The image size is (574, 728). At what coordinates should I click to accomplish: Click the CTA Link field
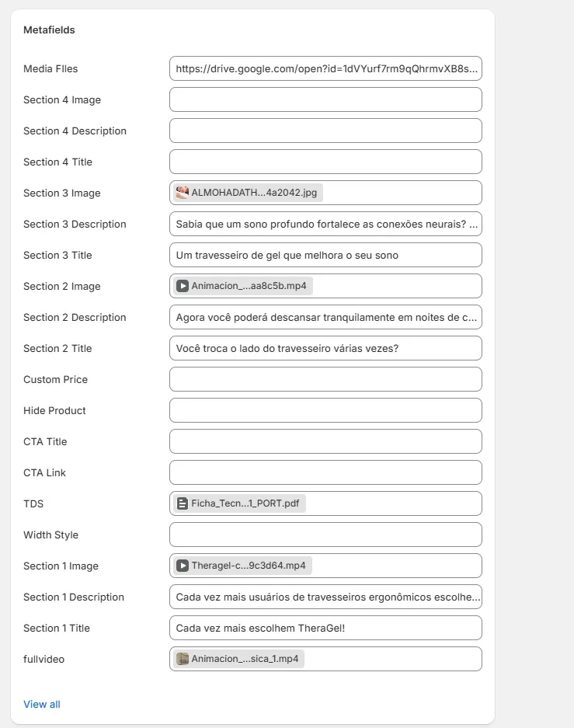pos(325,472)
